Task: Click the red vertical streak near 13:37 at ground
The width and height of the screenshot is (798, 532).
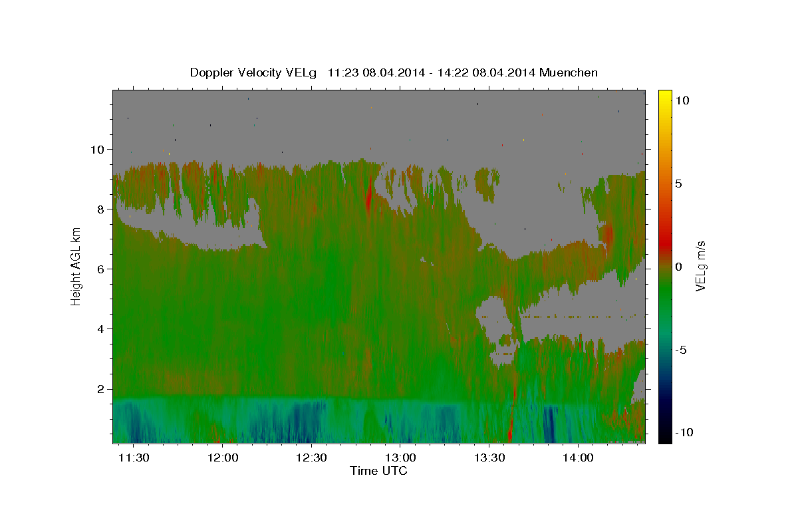Action: [x=510, y=426]
